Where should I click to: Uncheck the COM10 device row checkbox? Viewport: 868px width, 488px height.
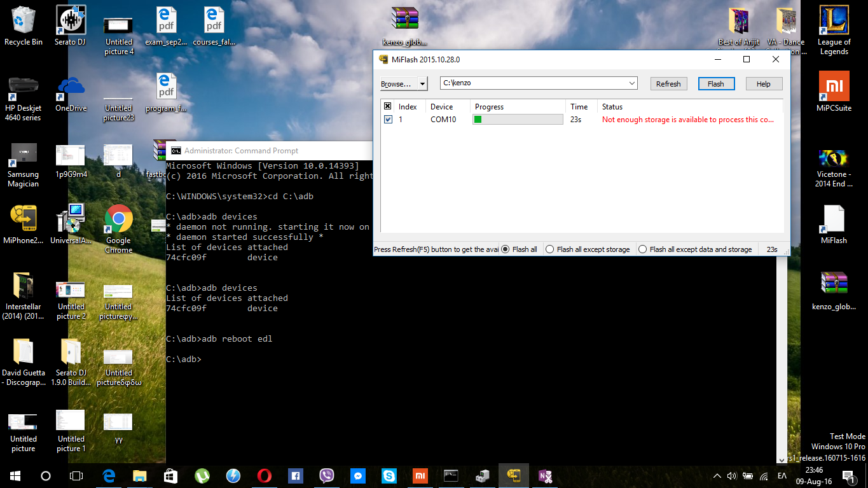click(x=388, y=120)
